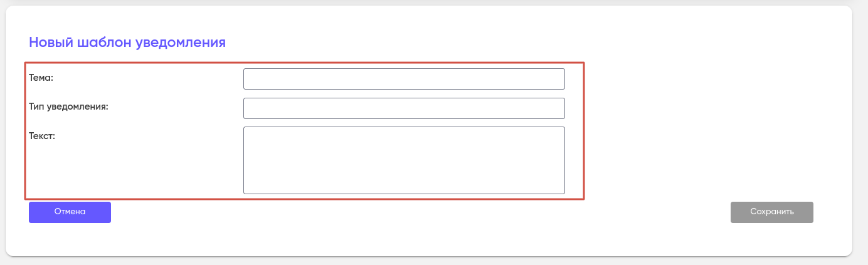The height and width of the screenshot is (265, 868).
Task: Click the second single-line field in the form
Action: [404, 108]
